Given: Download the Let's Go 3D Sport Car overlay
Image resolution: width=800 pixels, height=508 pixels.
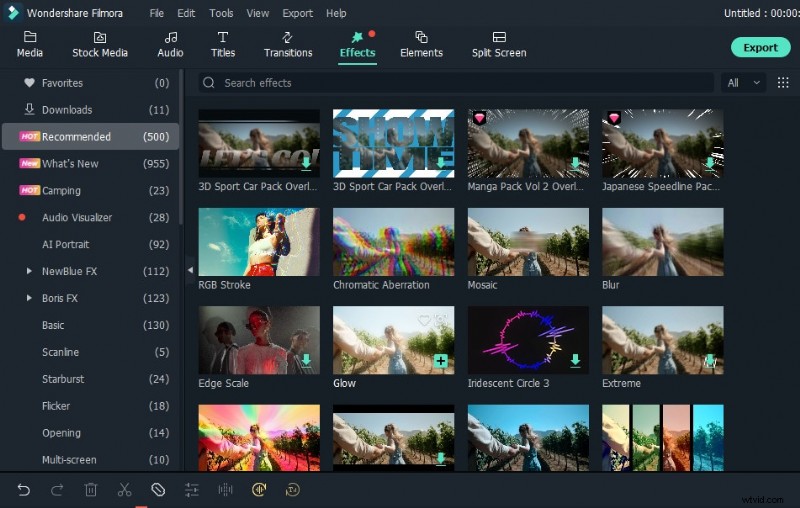Looking at the screenshot, I should pyautogui.click(x=306, y=163).
